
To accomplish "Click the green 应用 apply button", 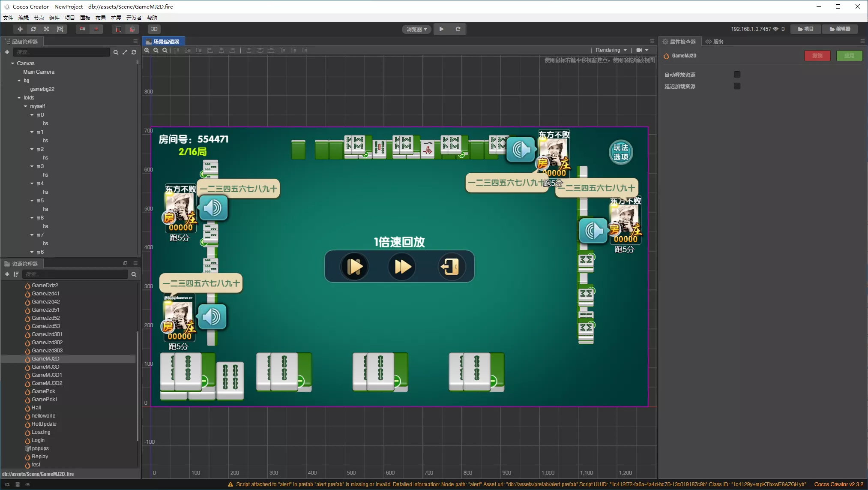I will pyautogui.click(x=849, y=56).
